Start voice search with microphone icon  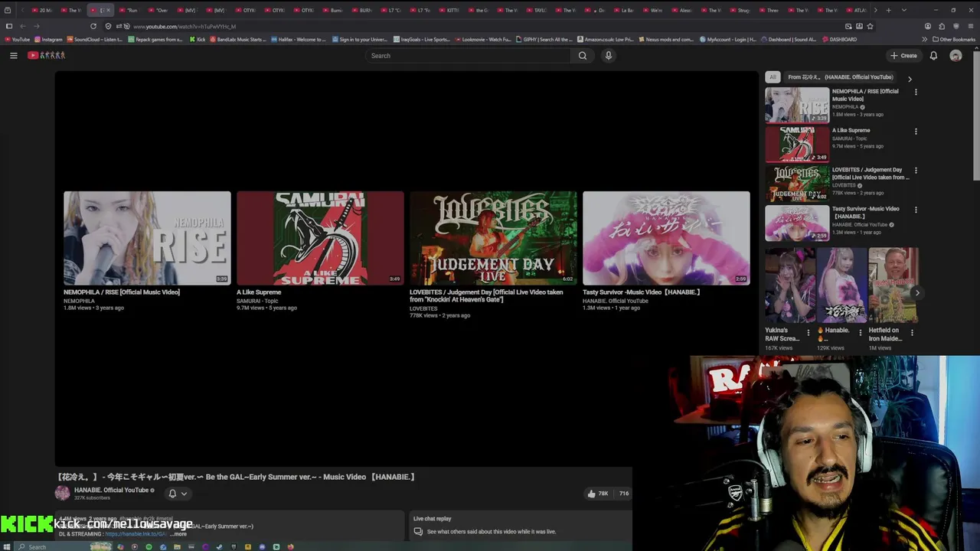pos(609,55)
